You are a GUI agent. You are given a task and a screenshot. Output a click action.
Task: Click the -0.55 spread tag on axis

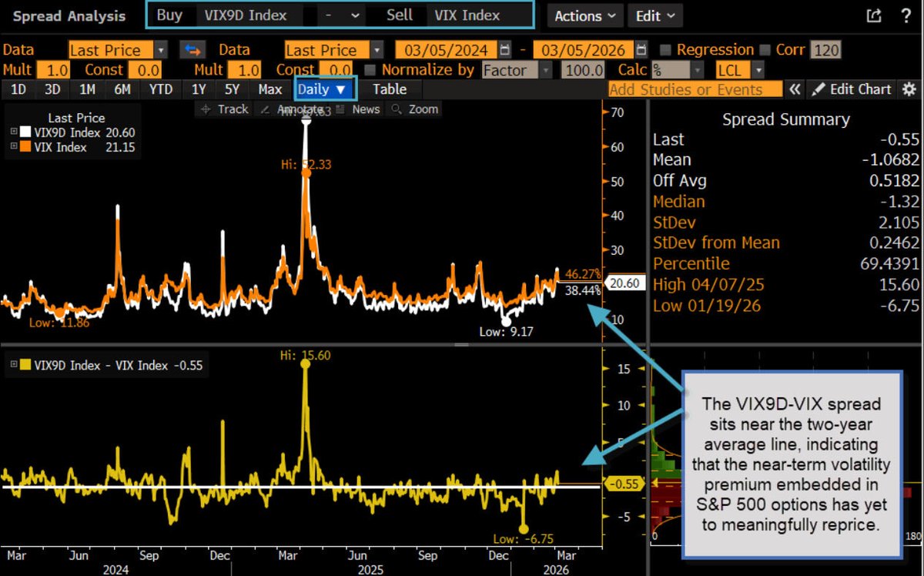624,484
